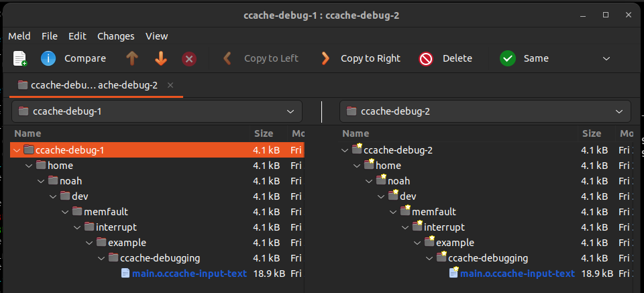Select main.o.ccache-input-text in the right pane
644x293 pixels.
[x=517, y=274]
